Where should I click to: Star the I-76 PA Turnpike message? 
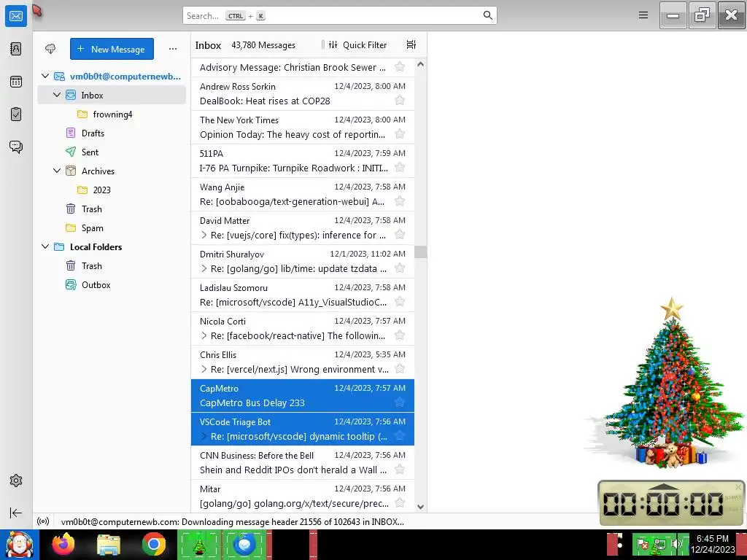click(400, 168)
